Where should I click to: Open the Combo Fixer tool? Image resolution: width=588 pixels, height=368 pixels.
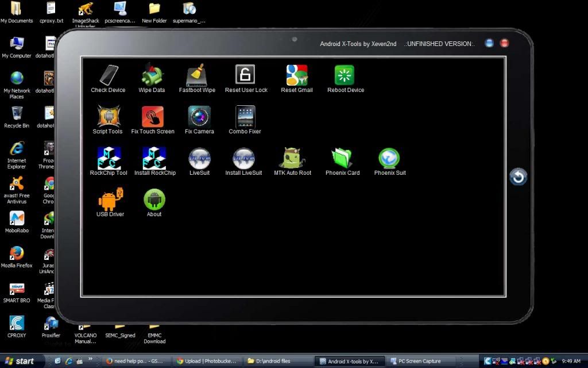[245, 117]
